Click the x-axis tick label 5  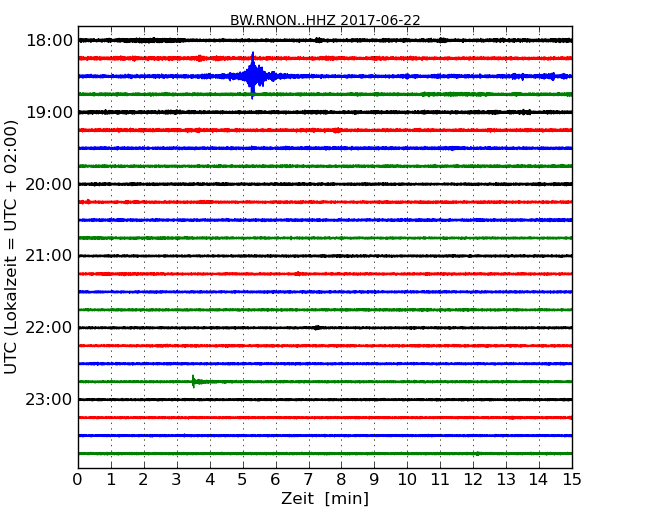pyautogui.click(x=243, y=480)
